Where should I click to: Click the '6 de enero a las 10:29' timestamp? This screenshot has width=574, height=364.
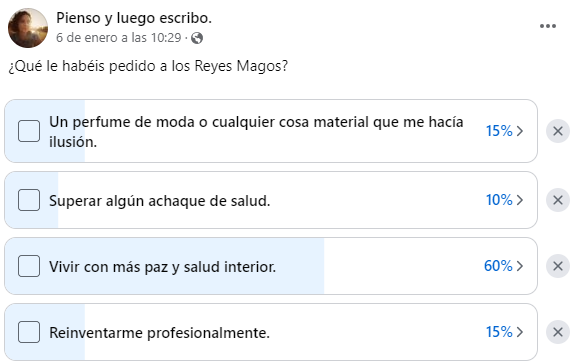click(x=119, y=38)
